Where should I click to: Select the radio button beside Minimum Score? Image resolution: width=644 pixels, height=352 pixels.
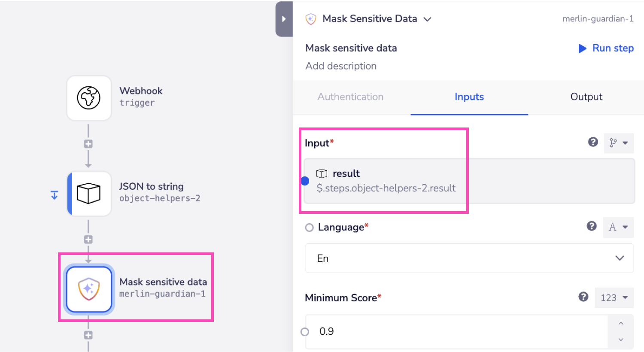[x=305, y=331]
